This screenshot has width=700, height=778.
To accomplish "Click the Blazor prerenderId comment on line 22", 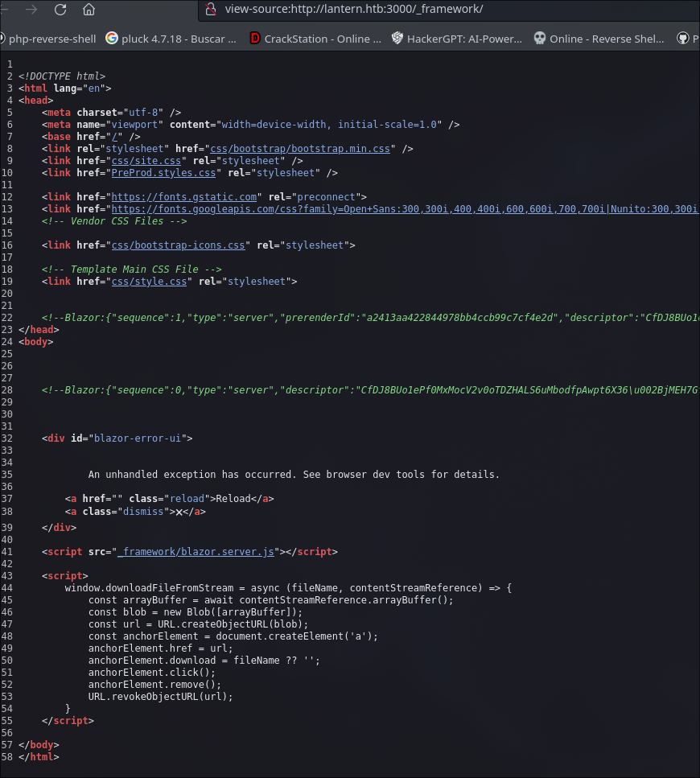I will [371, 318].
